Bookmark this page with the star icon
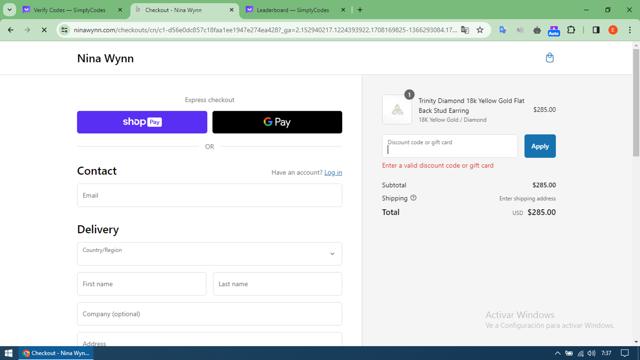Screen dimensions: 640x360 pyautogui.click(x=480, y=30)
